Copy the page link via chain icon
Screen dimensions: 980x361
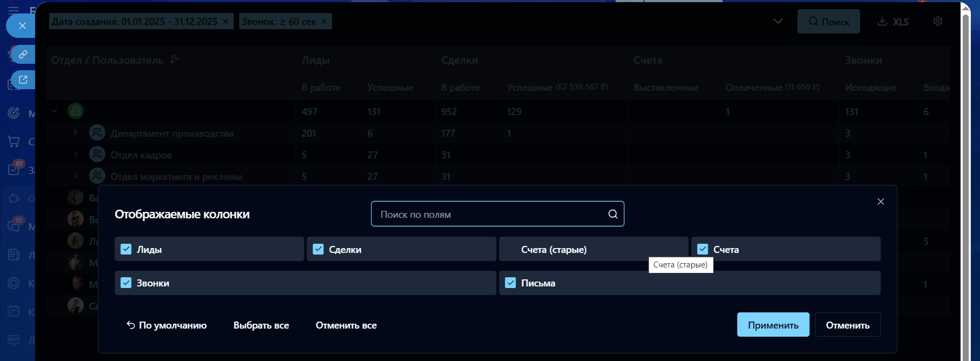(x=23, y=55)
